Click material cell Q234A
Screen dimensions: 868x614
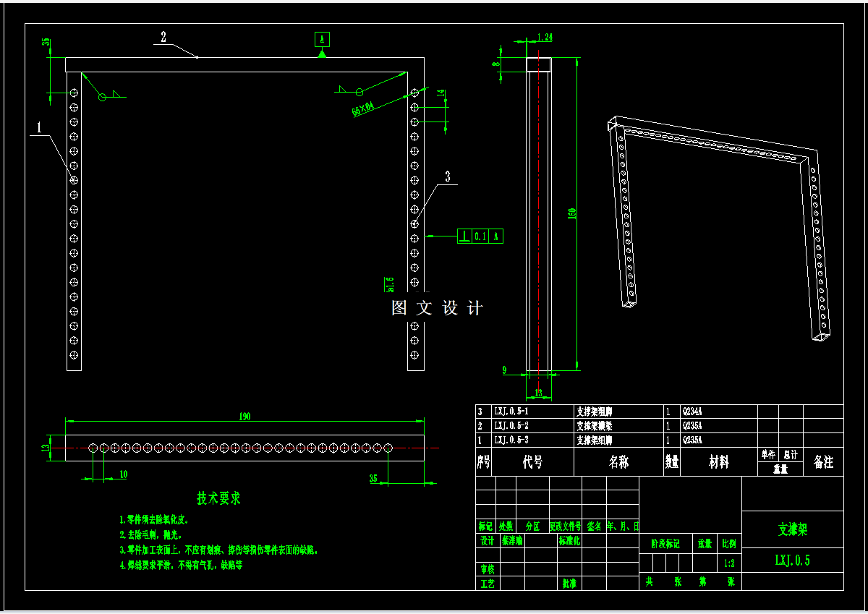(x=692, y=412)
